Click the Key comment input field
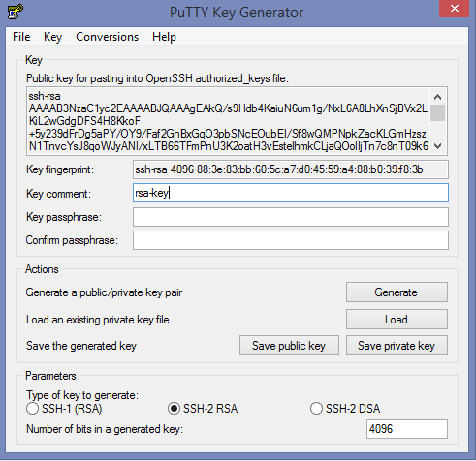The image size is (476, 461). pyautogui.click(x=291, y=193)
